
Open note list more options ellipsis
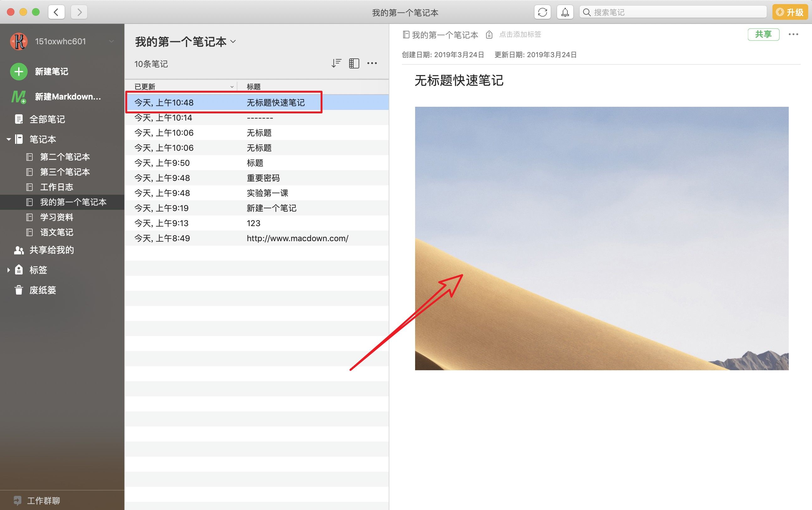click(x=372, y=63)
